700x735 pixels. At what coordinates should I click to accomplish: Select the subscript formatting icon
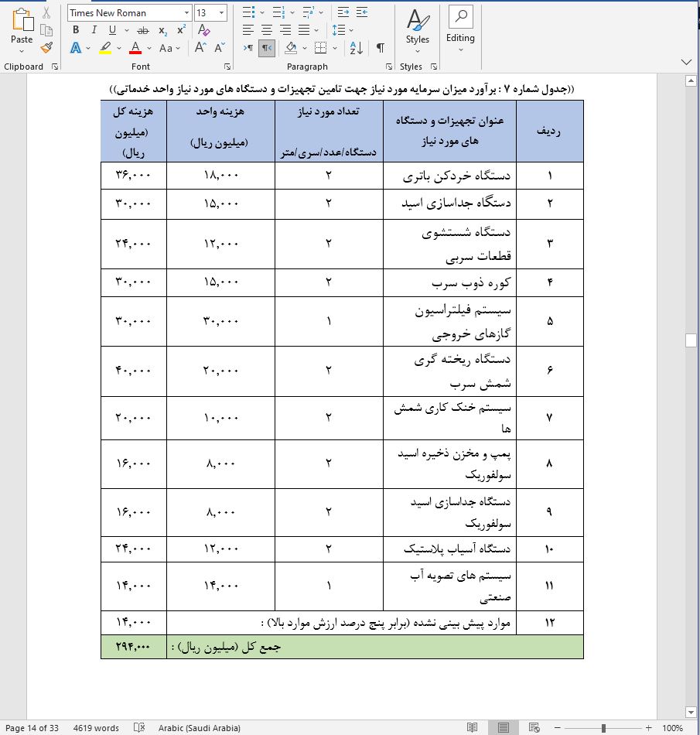(x=162, y=30)
